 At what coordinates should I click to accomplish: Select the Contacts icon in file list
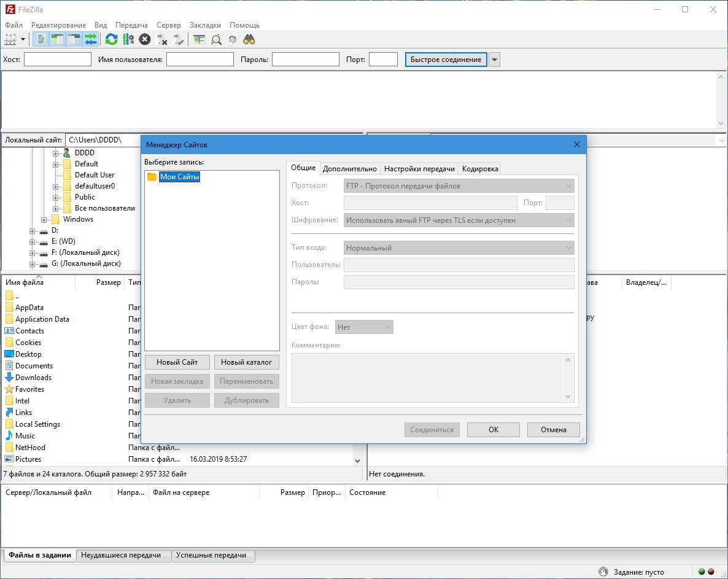tap(9, 330)
